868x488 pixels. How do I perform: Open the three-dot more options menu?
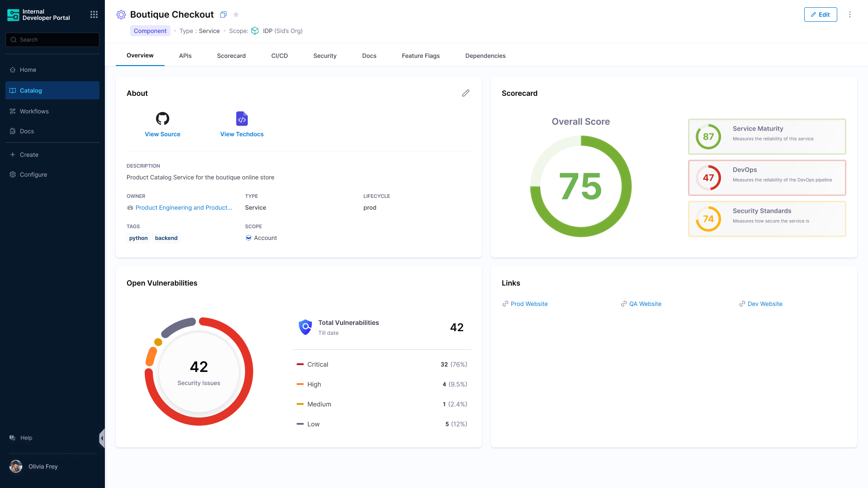coord(850,14)
